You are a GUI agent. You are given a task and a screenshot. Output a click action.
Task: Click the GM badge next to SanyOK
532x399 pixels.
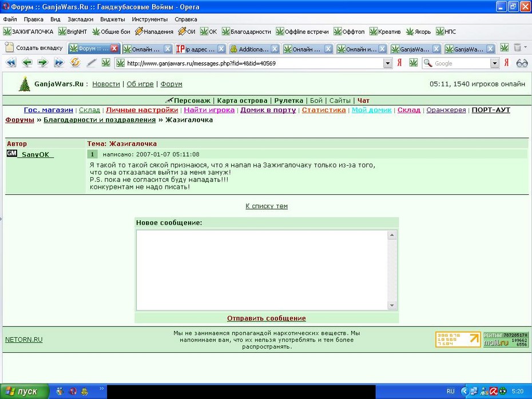[x=11, y=154]
